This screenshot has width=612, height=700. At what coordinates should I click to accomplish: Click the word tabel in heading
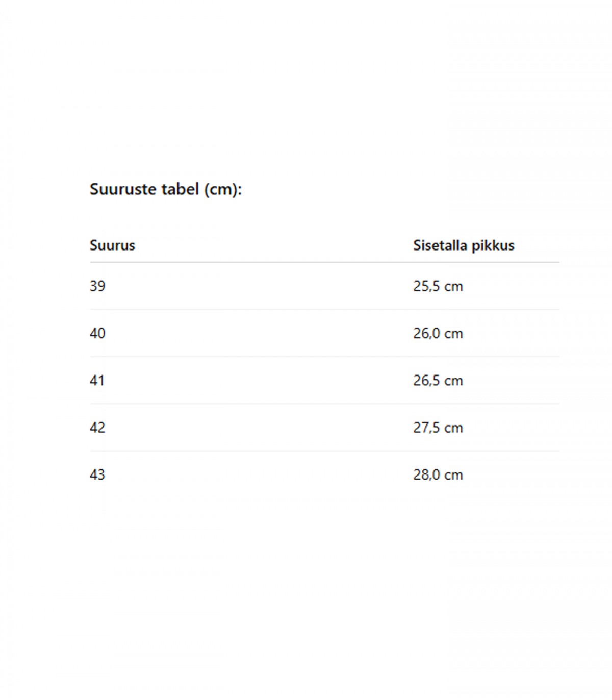point(180,189)
